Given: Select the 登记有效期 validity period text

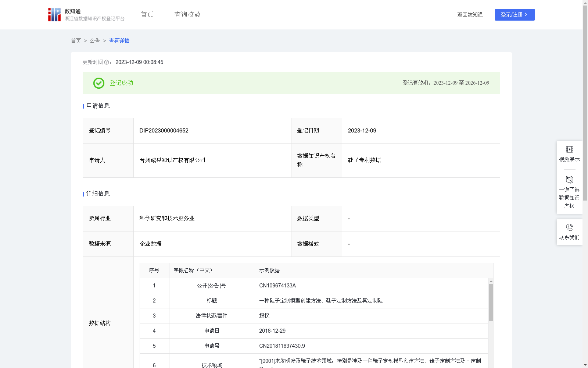Looking at the screenshot, I should tap(446, 83).
